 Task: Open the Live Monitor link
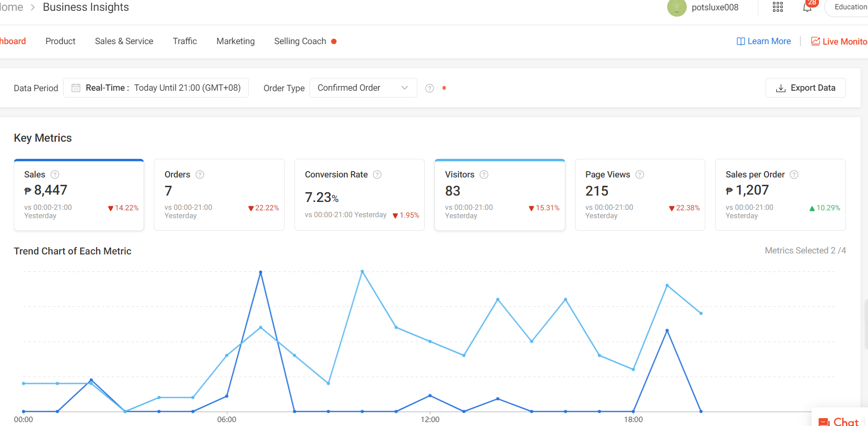(840, 41)
